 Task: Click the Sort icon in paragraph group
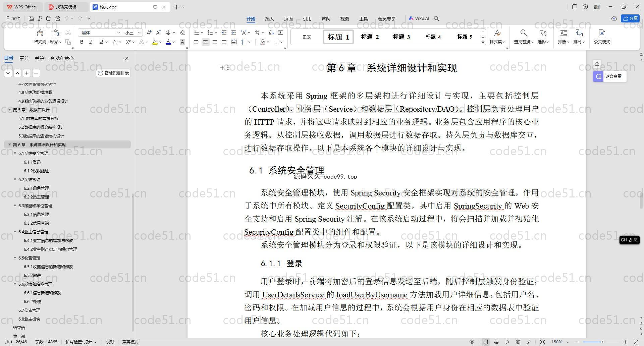coord(271,33)
